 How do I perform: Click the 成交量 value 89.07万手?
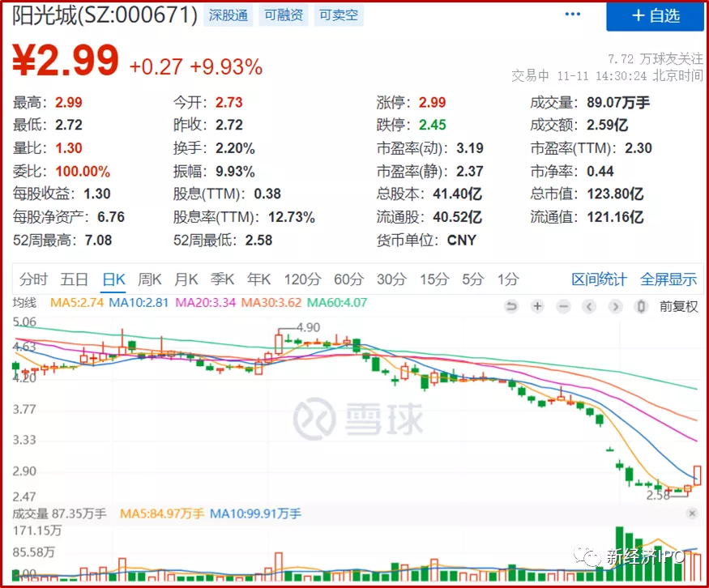click(618, 103)
